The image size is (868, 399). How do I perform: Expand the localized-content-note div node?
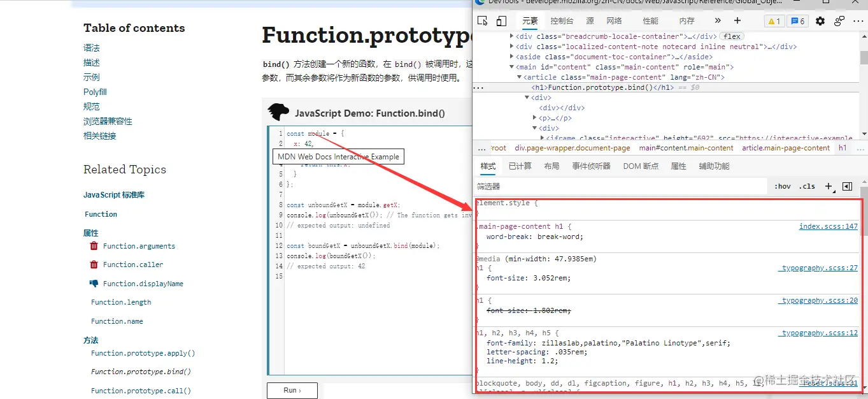click(x=511, y=47)
